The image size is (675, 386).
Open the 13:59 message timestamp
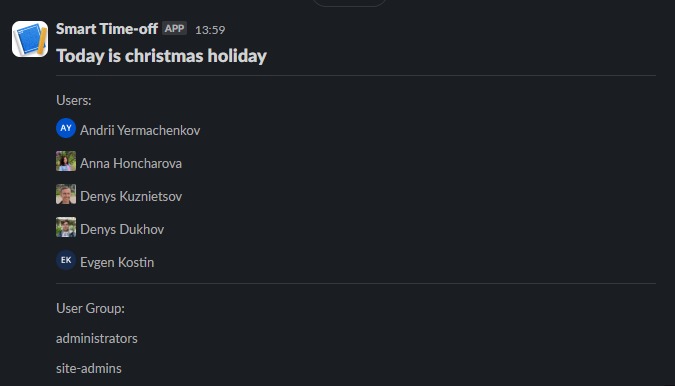point(210,30)
